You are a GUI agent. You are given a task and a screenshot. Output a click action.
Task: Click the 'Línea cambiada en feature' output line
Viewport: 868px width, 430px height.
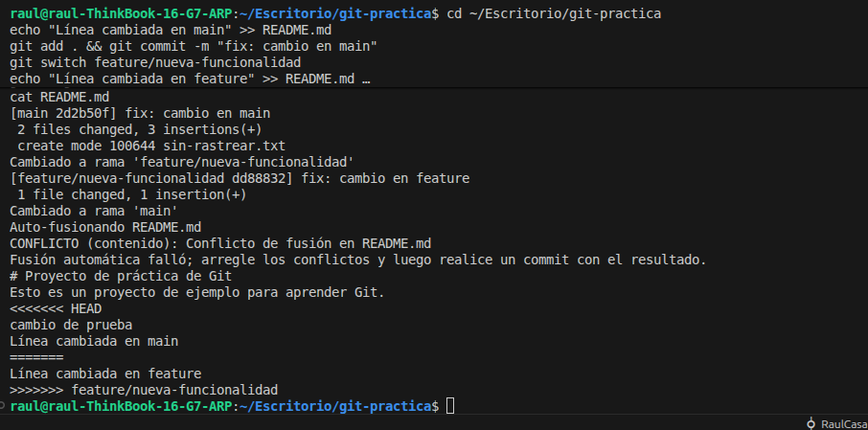(105, 373)
